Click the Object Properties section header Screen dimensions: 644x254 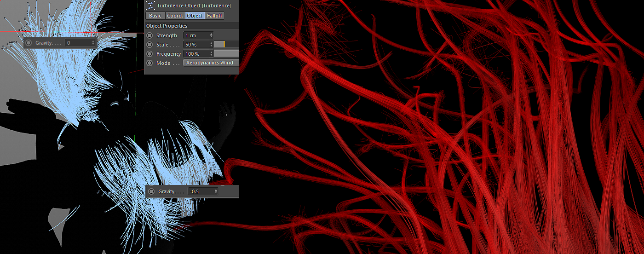(x=192, y=26)
